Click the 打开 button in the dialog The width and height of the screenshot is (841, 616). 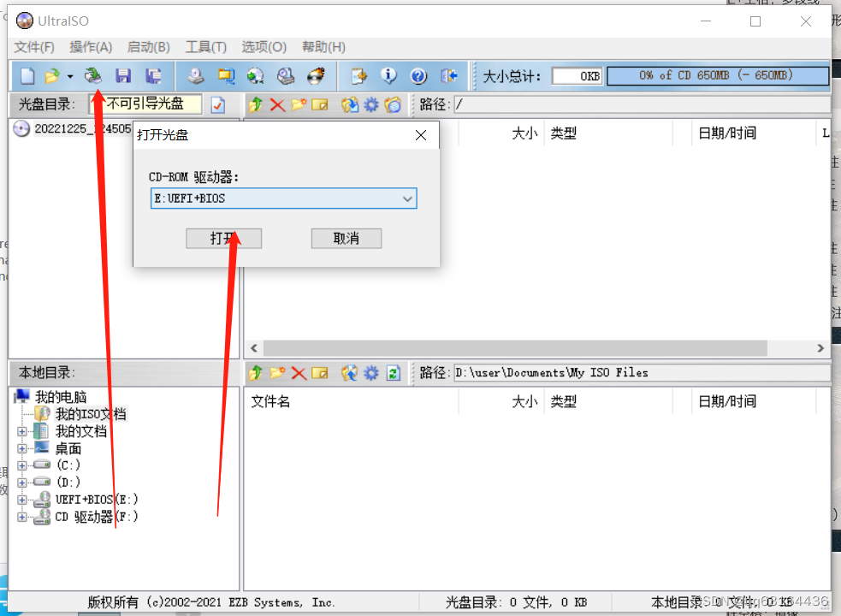223,238
